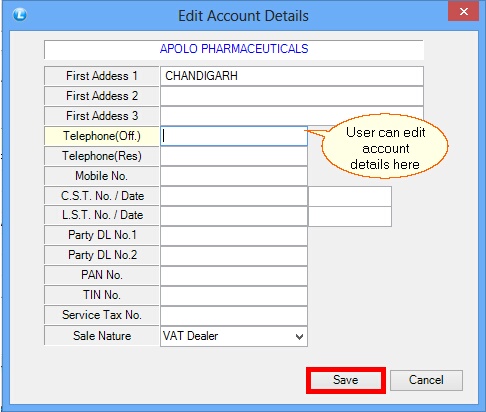The height and width of the screenshot is (412, 486).
Task: Click the PAN No. input field
Action: 234,275
